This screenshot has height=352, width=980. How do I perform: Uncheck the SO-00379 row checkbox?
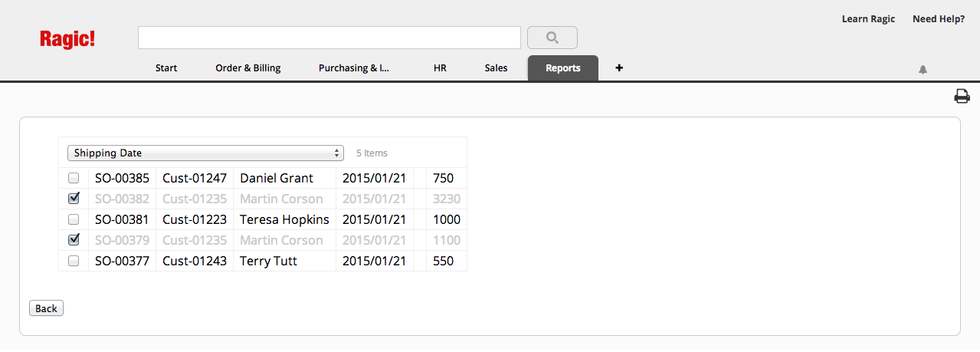click(x=74, y=239)
